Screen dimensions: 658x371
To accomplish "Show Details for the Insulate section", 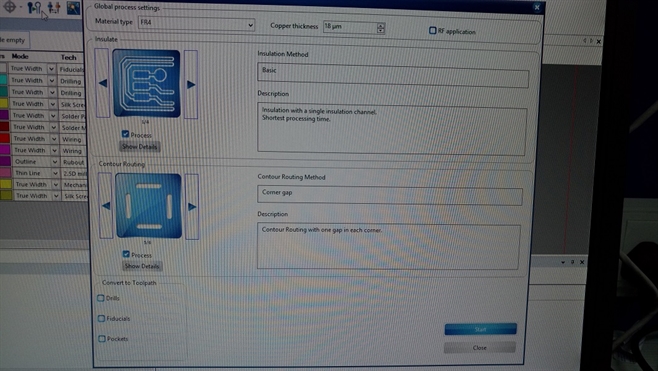I will (140, 146).
